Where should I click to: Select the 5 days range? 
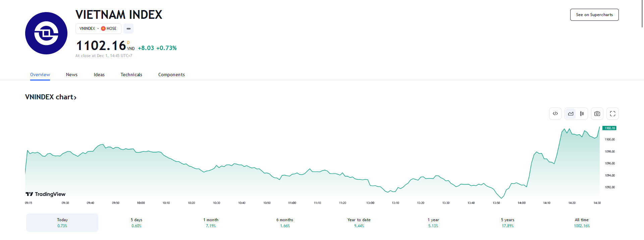(x=137, y=223)
